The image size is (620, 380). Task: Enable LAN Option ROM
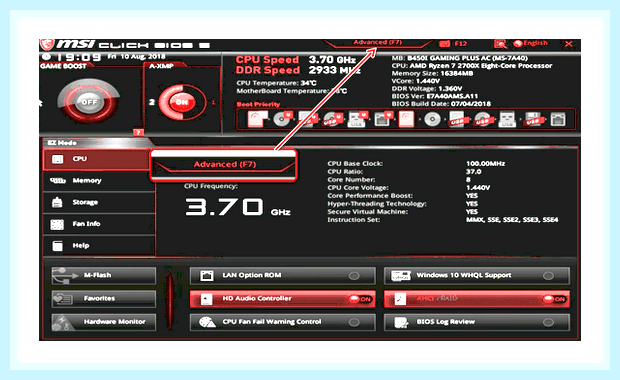(282, 276)
